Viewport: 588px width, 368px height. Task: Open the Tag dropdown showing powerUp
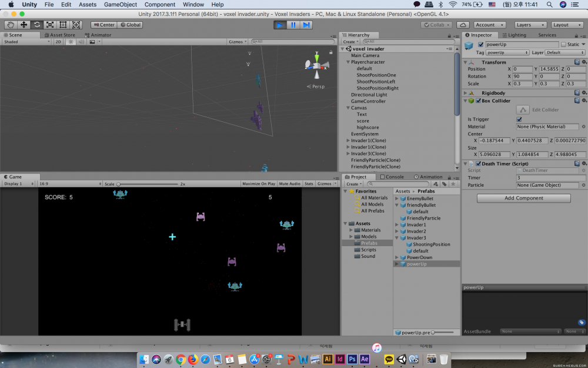[507, 52]
